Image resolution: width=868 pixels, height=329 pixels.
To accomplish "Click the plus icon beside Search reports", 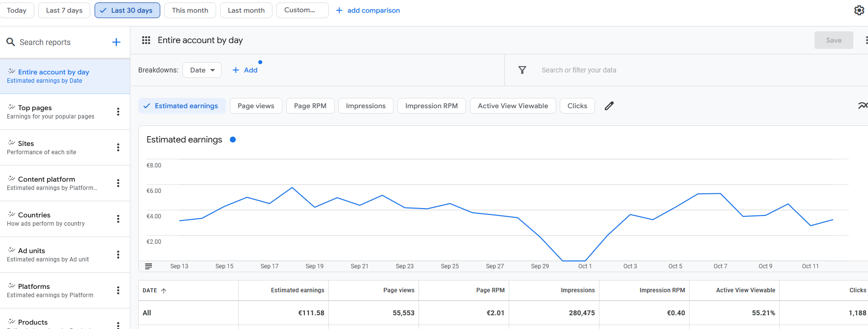I will coord(116,42).
